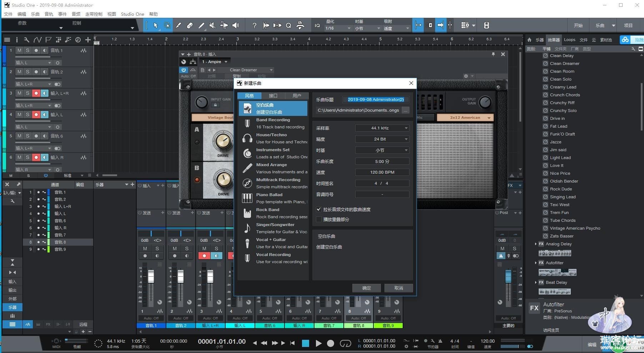Screen dimensions: 644x353
Task: Select the Bend tool
Action: click(224, 25)
